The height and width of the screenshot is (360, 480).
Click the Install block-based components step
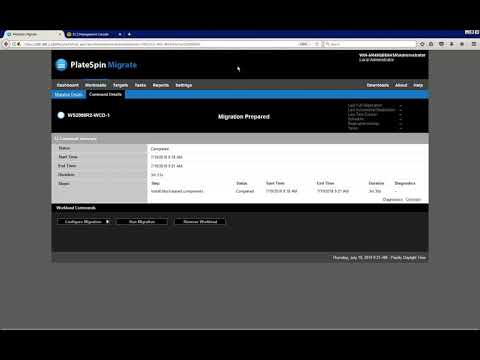click(x=177, y=191)
